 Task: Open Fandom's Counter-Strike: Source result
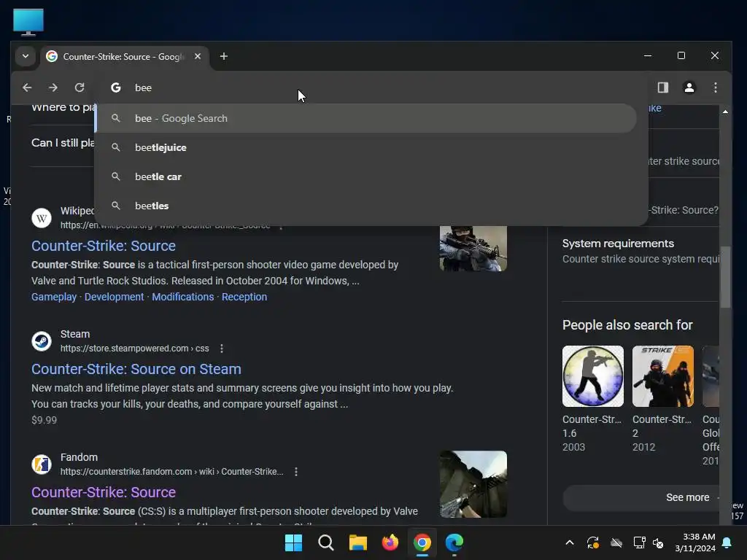(x=104, y=492)
